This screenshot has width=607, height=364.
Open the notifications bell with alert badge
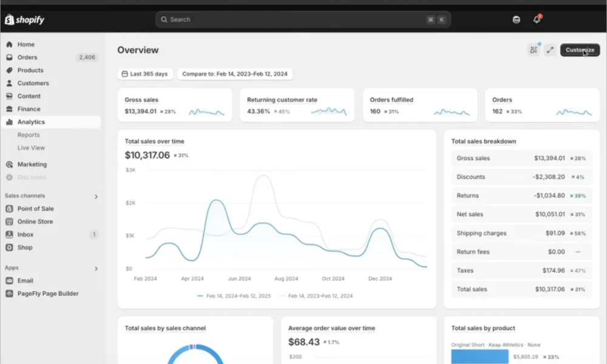click(x=536, y=19)
